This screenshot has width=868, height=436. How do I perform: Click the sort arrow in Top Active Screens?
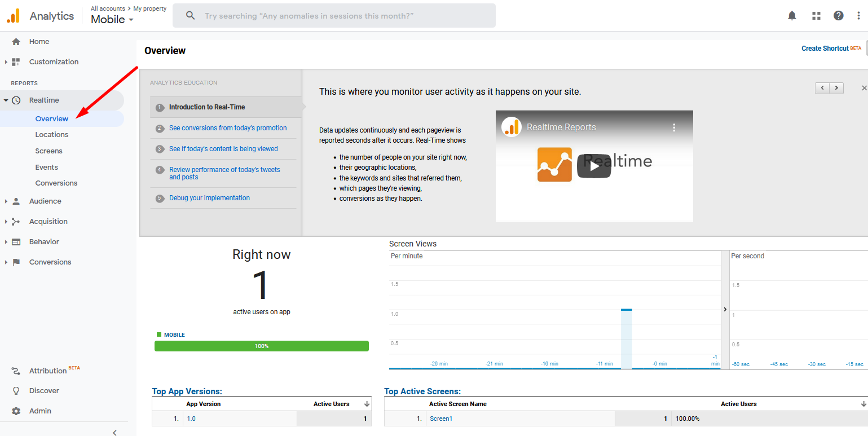click(863, 404)
